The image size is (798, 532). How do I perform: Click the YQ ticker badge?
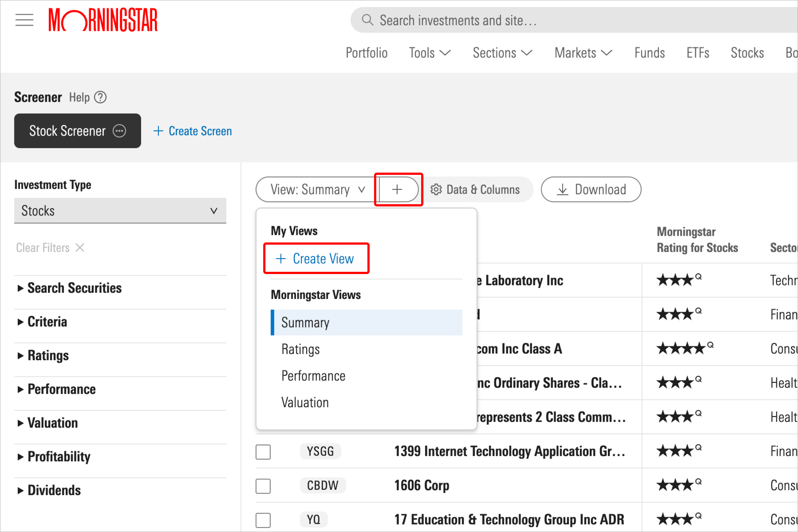313,520
